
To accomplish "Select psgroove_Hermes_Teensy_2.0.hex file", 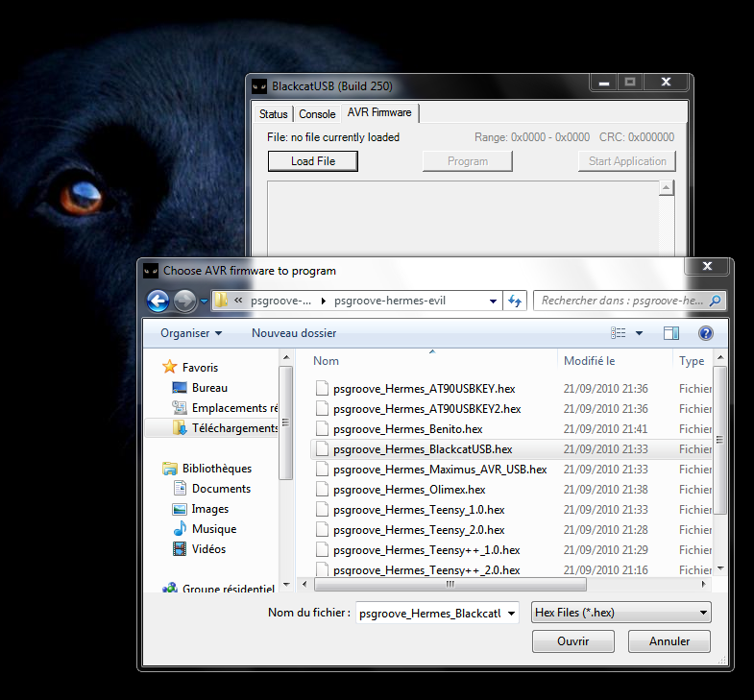I will (419, 530).
